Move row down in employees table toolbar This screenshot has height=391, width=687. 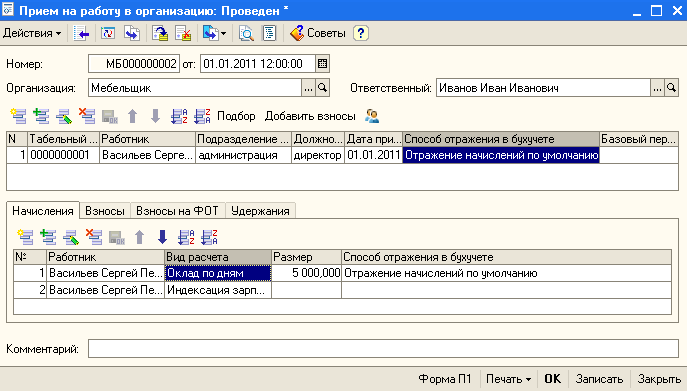click(x=155, y=116)
